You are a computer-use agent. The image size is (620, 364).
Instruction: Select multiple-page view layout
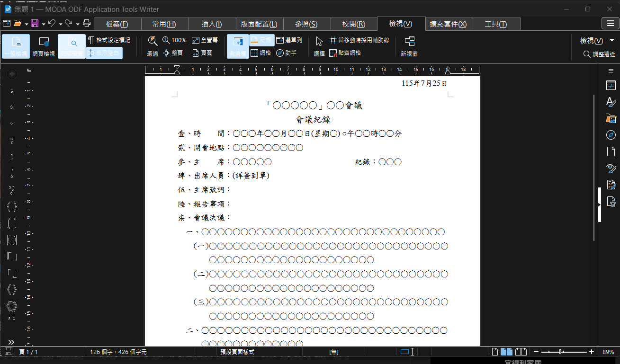507,352
